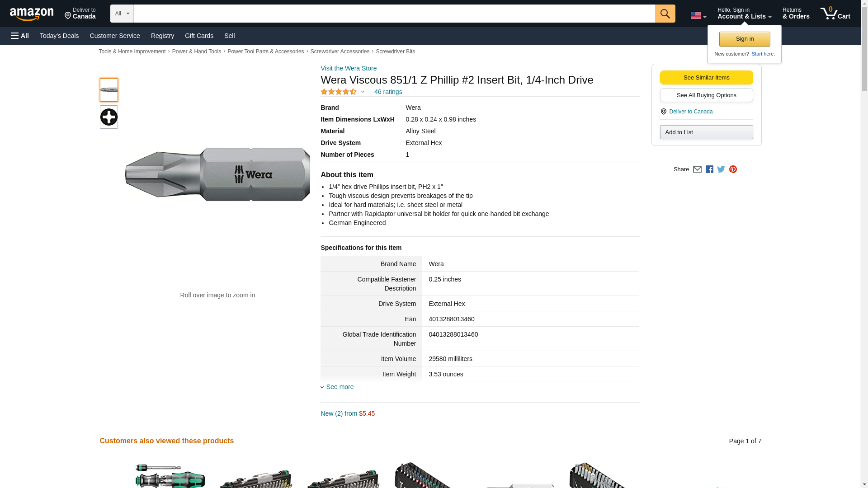Open Today's Deals
Screen dimensions: 868x488
click(x=59, y=36)
